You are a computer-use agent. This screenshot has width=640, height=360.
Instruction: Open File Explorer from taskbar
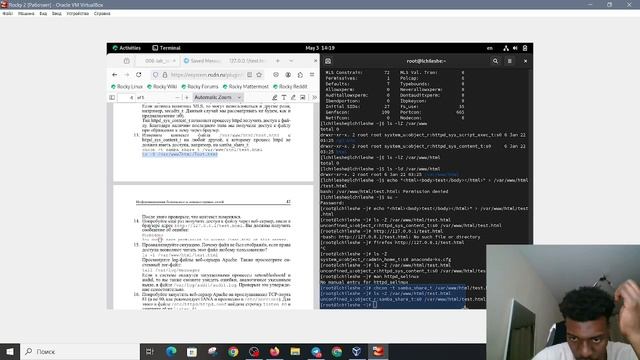point(295,351)
